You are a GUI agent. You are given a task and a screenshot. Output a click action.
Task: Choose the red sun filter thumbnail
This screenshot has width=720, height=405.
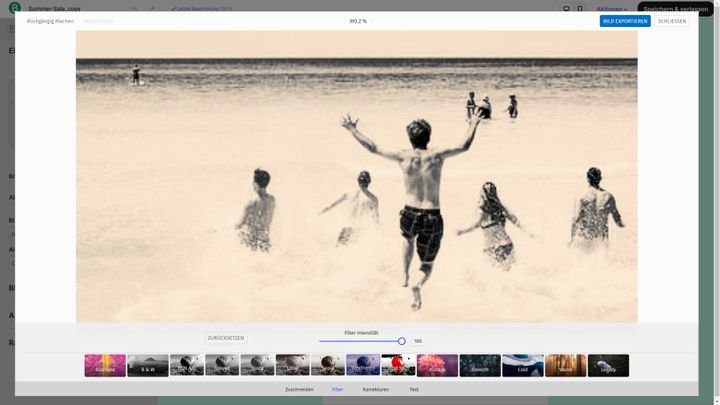398,366
